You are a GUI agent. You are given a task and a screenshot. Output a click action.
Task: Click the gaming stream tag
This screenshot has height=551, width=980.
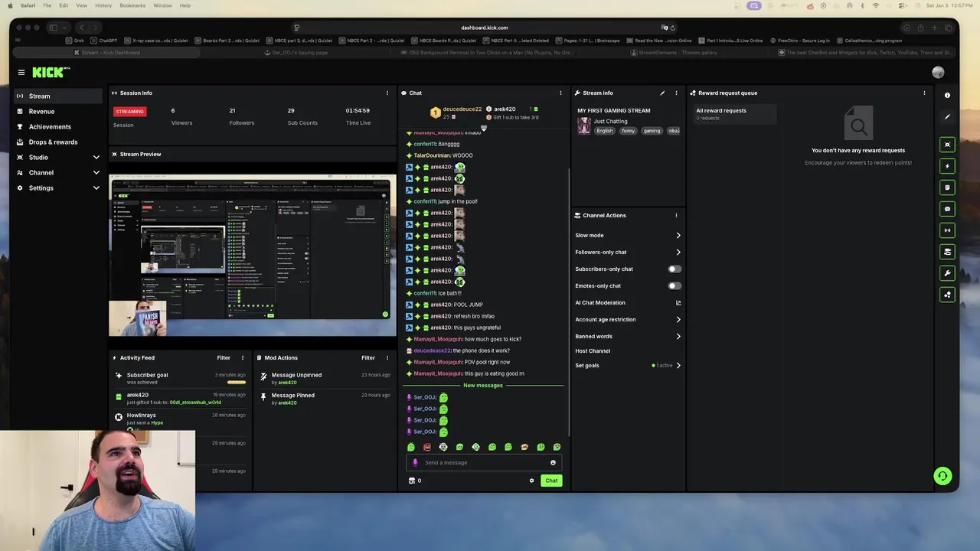pyautogui.click(x=652, y=131)
